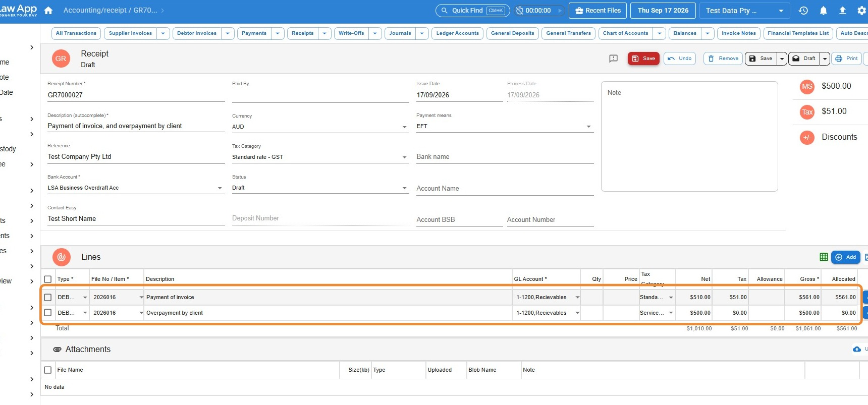Screen dimensions: 868x405
Task: Open the Tax Category dropdown
Action: click(x=319, y=157)
